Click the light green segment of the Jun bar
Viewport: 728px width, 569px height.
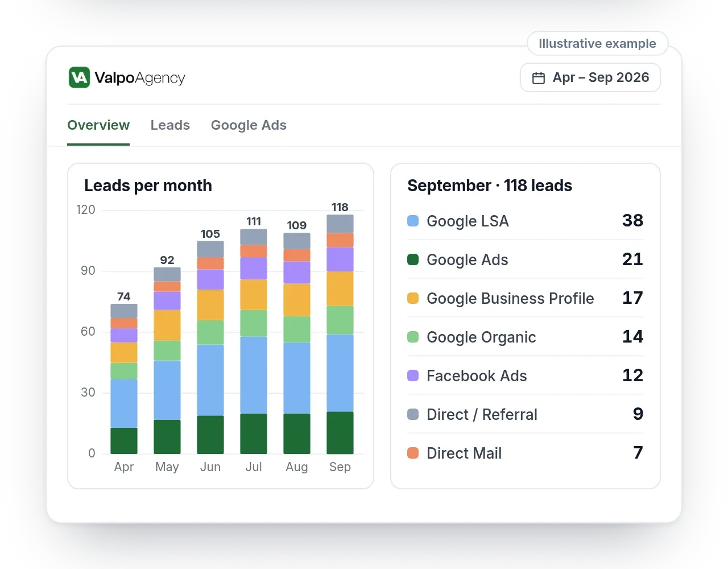point(210,332)
